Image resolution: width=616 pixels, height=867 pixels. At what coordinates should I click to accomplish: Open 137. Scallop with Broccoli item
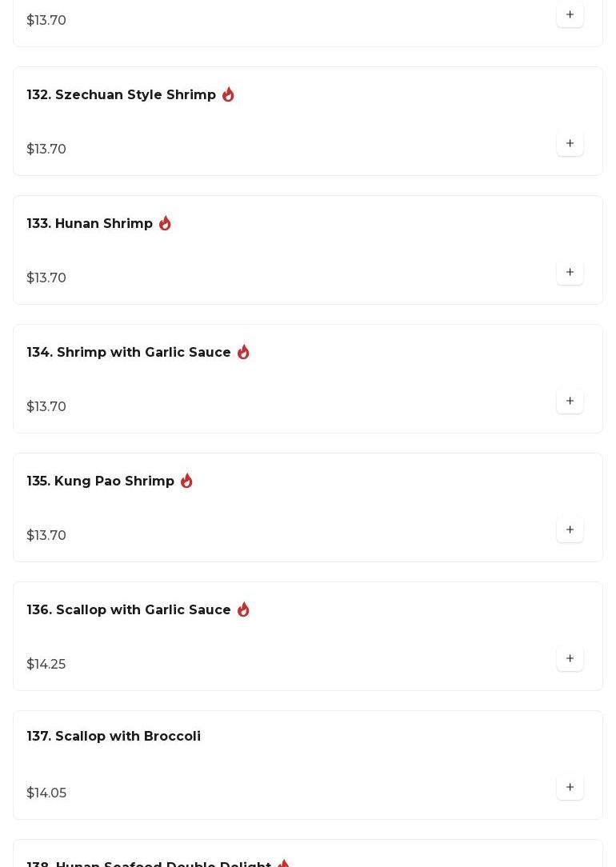point(114,737)
